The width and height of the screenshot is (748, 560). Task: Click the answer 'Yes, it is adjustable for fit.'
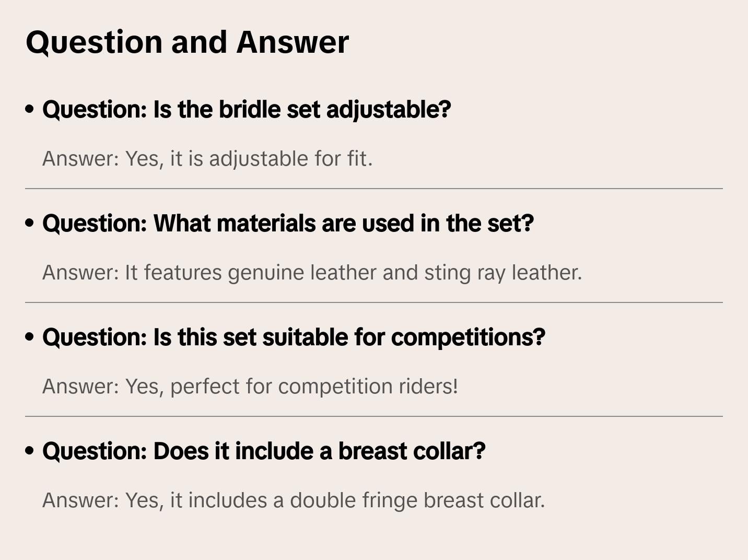coord(207,159)
